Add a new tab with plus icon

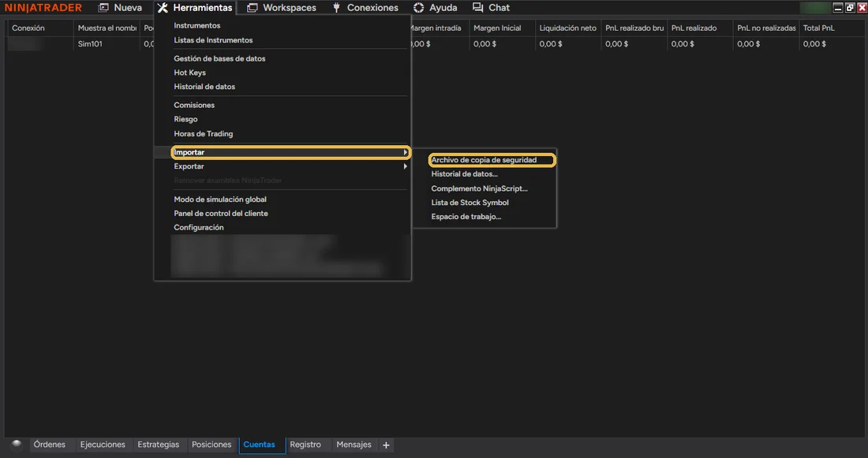click(x=386, y=445)
